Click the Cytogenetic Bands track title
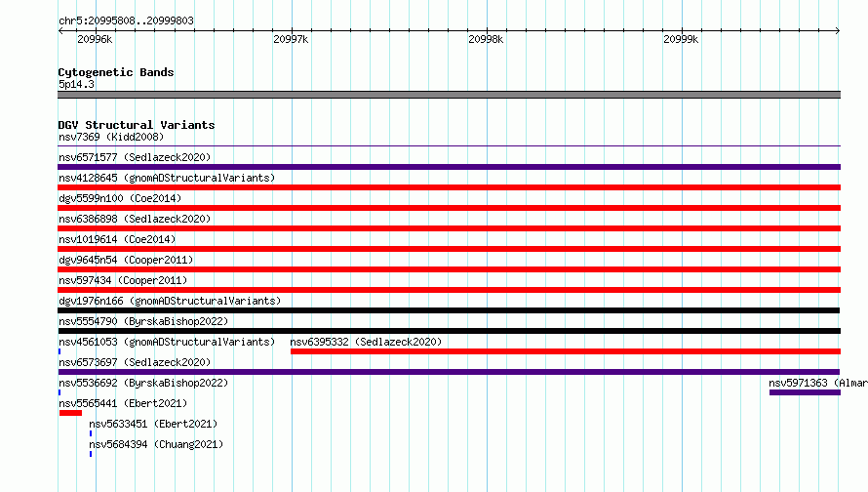Viewport: 868px width, 492px height. tap(116, 72)
